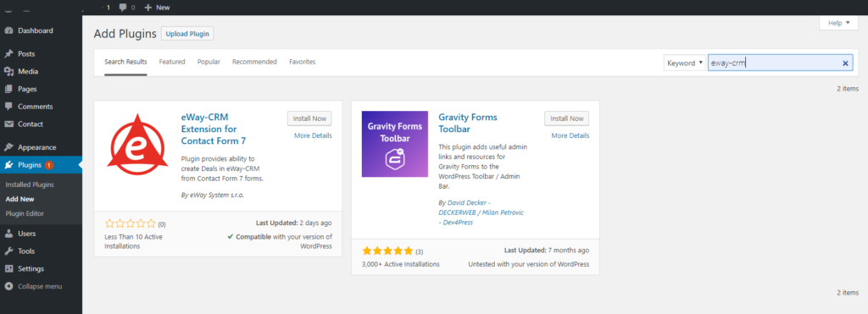Click into the plugin search input field
The width and height of the screenshot is (868, 314).
773,63
